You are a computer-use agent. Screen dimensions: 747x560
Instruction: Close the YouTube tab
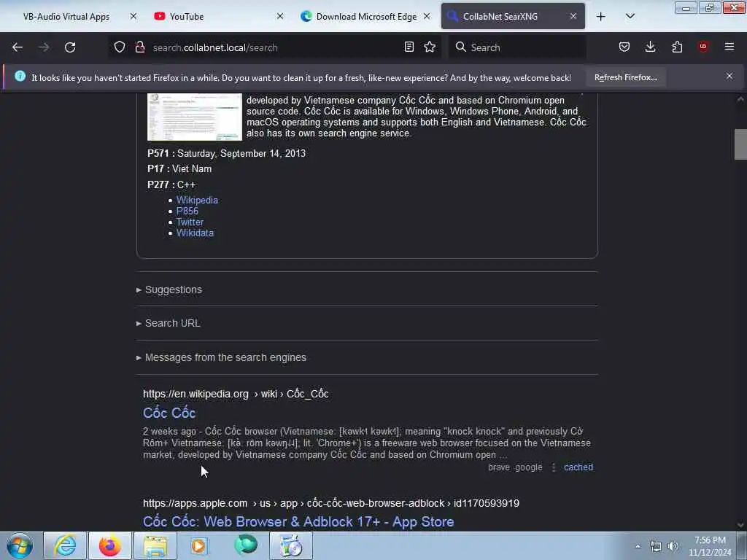[280, 17]
